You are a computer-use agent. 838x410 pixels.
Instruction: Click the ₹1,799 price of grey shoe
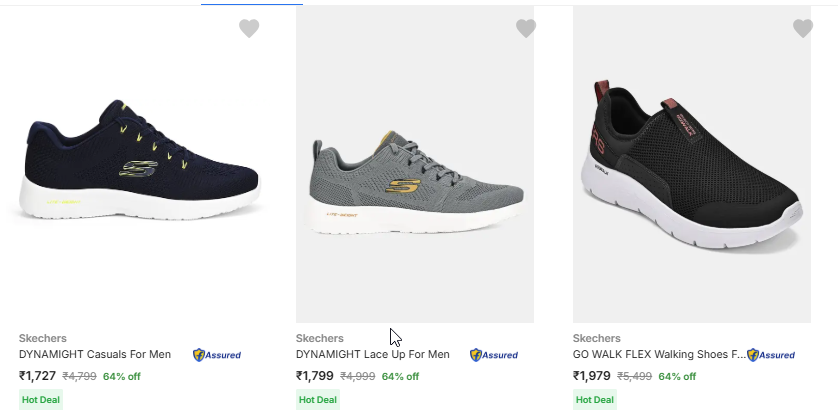pos(315,376)
